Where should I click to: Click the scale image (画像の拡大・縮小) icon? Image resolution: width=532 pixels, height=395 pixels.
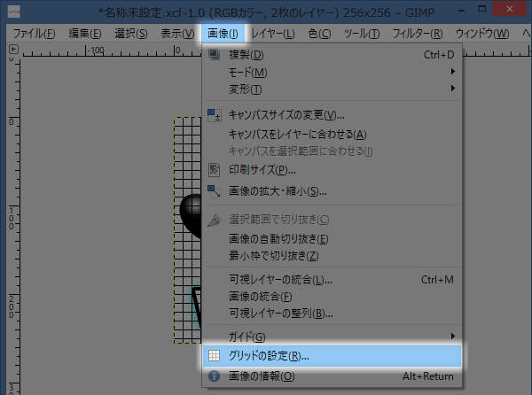point(214,191)
